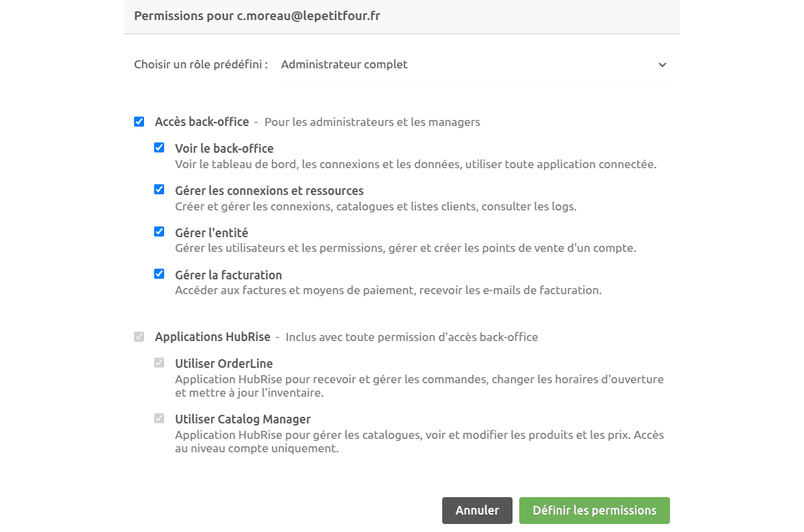Toggle the Gérer la facturation checkbox
Viewport: 804px width, 532px height.
pyautogui.click(x=159, y=274)
